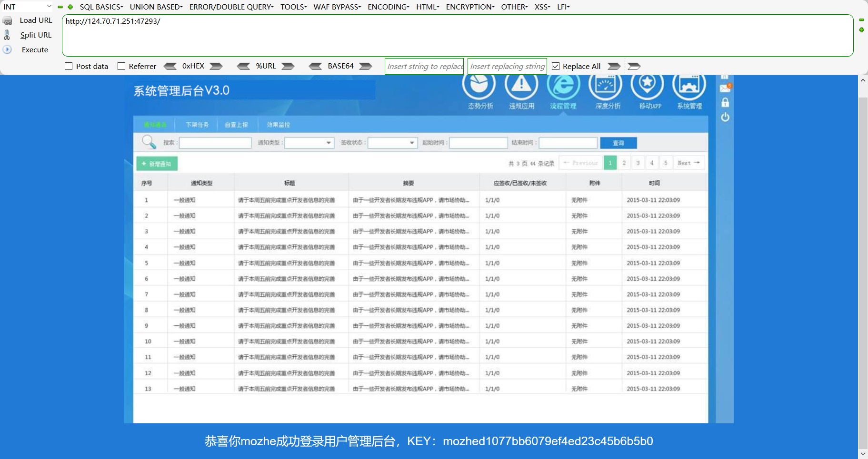Click green plus icon right of URL box
This screenshot has height=459, width=868.
click(861, 30)
